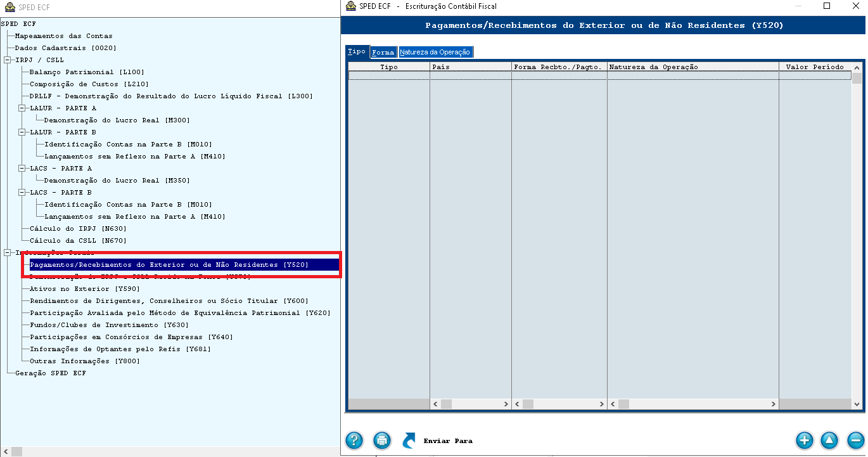
Task: Select Rendimentos de Dirigentes [Y600]
Action: pos(169,301)
